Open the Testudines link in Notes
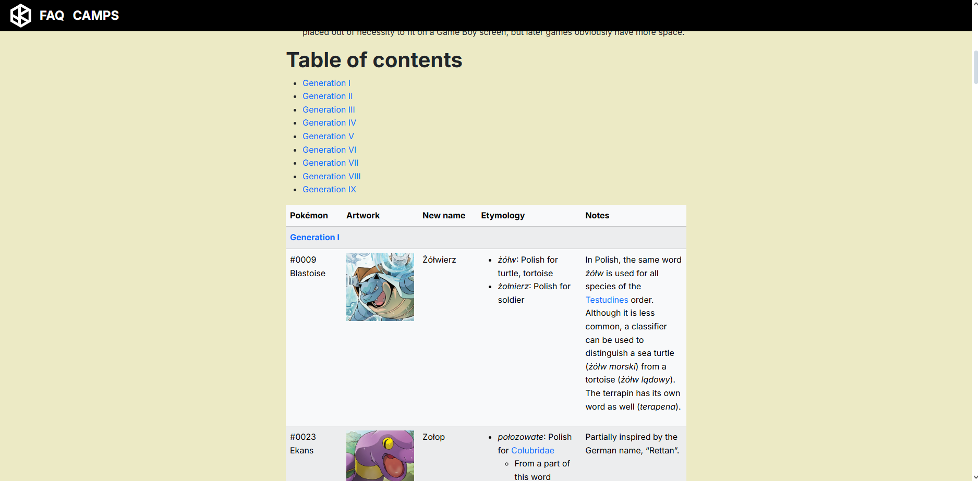Viewport: 980px width, 481px height. [607, 300]
